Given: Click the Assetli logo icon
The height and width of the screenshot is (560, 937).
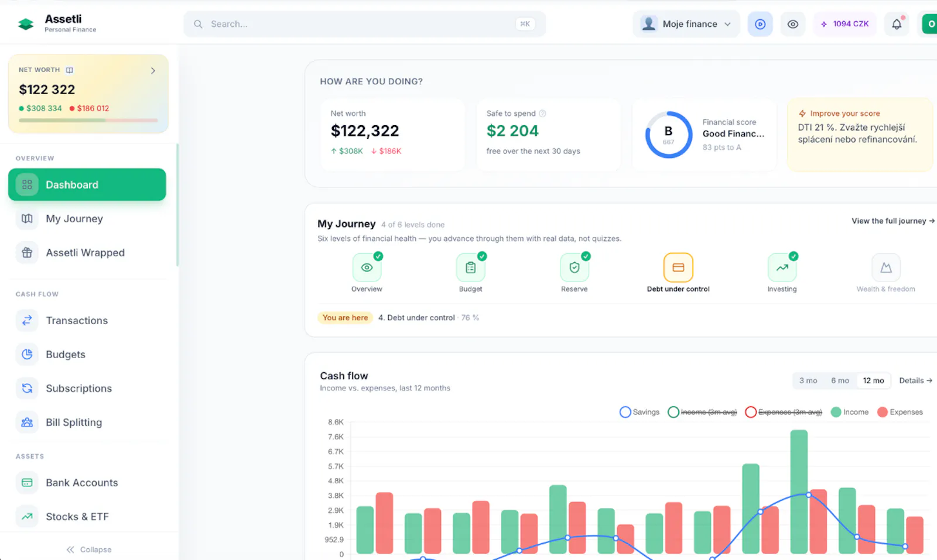Looking at the screenshot, I should click(x=26, y=24).
